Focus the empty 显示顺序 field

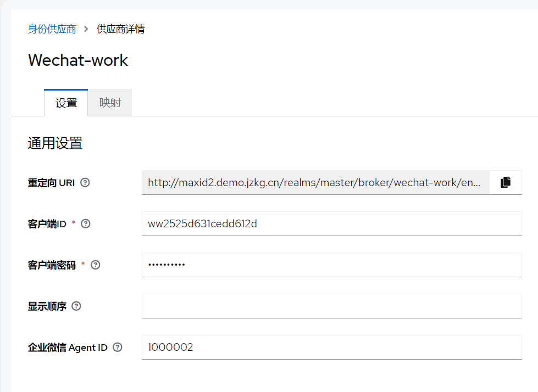click(x=332, y=306)
